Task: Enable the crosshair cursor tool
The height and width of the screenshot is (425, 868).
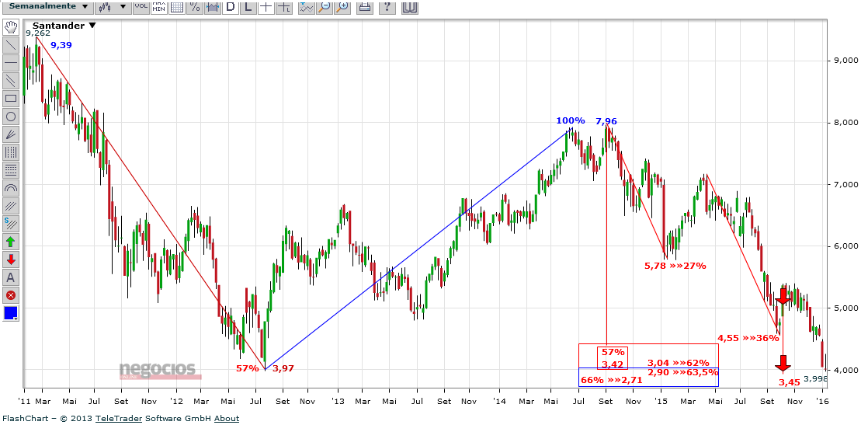Action: point(266,6)
